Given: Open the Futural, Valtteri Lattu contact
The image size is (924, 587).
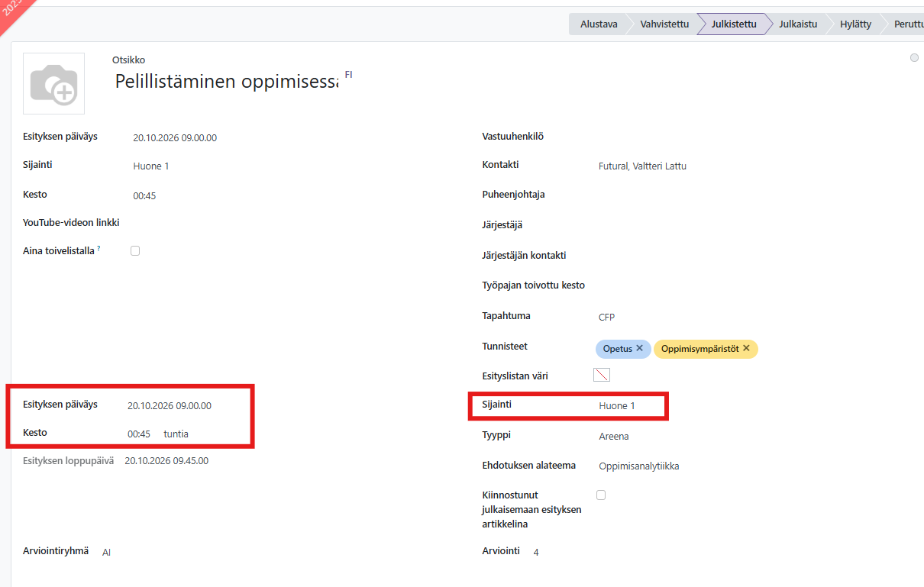Looking at the screenshot, I should click(642, 166).
